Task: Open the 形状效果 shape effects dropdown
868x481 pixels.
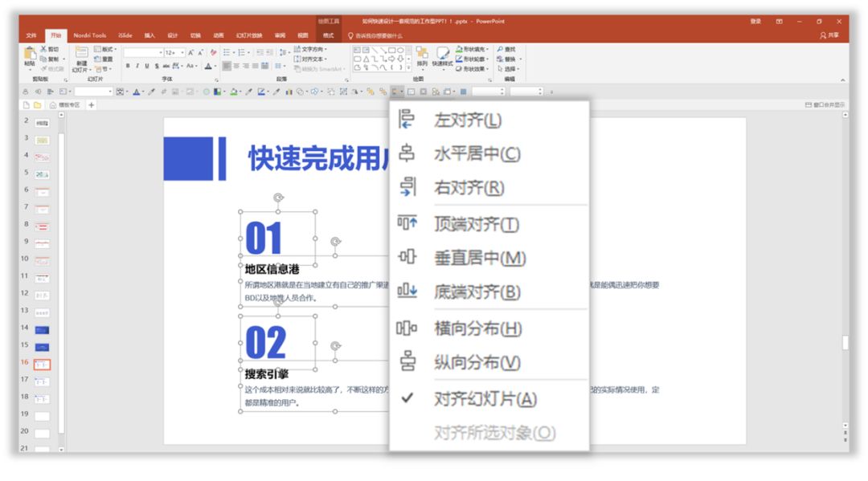Action: 472,68
